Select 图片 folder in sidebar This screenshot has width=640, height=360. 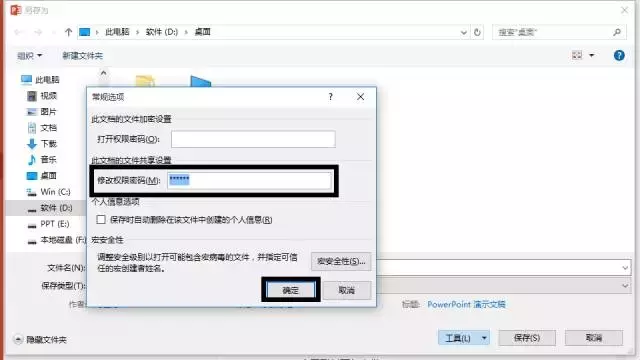point(42,111)
